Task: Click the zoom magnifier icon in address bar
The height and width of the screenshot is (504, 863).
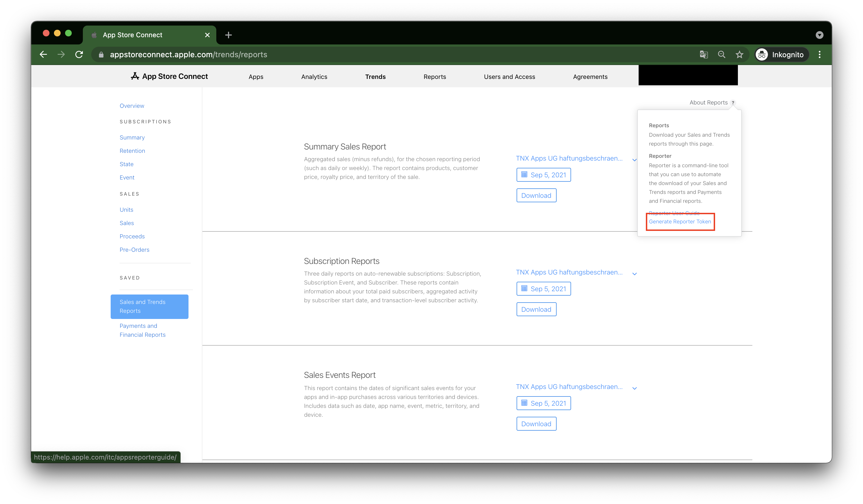Action: point(721,55)
